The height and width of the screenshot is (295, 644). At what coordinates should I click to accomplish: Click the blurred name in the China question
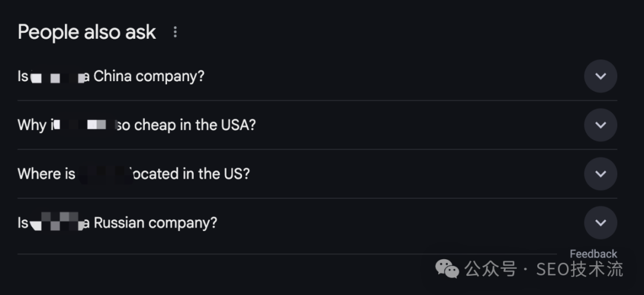58,77
